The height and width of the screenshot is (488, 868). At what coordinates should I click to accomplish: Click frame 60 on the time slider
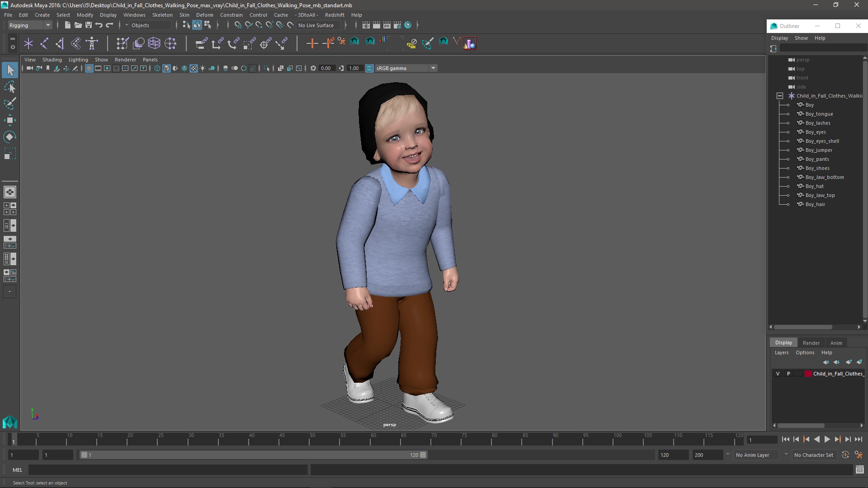click(373, 439)
